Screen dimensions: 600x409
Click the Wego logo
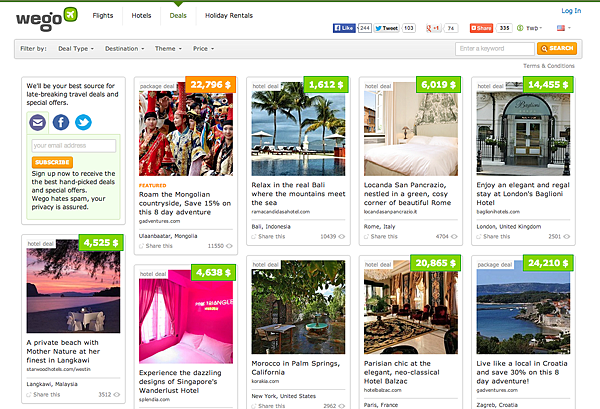click(47, 19)
